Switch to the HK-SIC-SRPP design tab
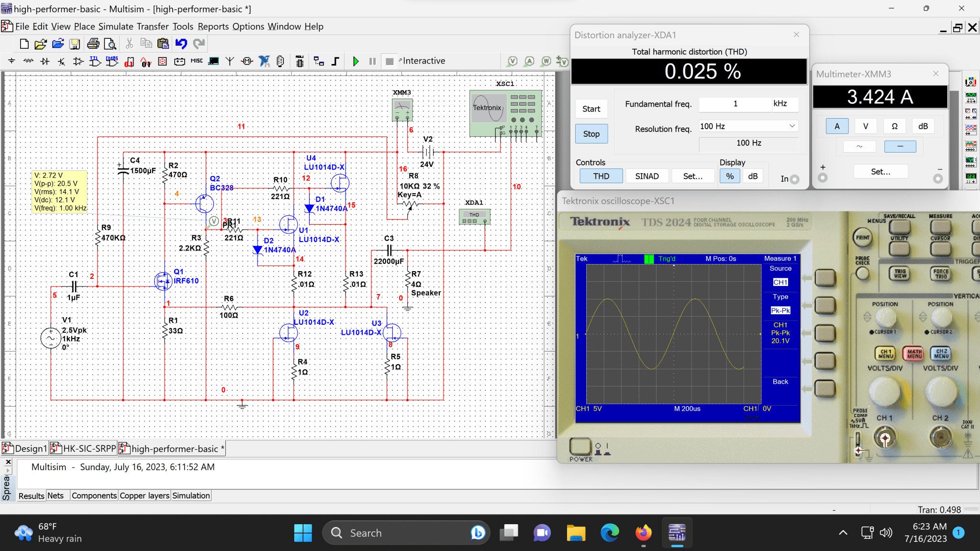This screenshot has width=980, height=551. click(84, 449)
